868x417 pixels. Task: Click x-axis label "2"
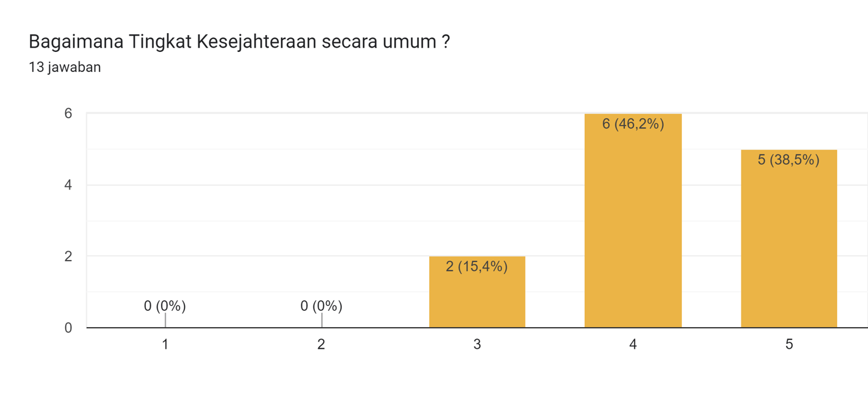pos(321,345)
